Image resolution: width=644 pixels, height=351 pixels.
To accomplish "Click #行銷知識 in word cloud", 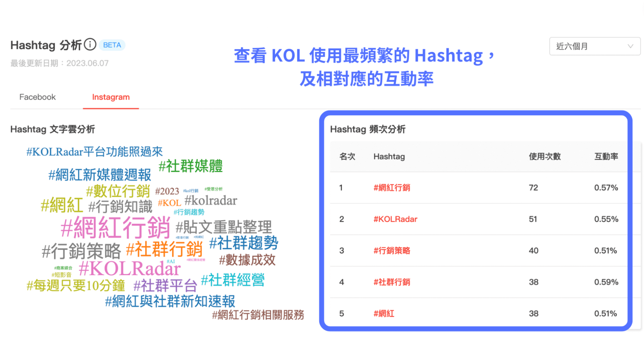I will coord(120,206).
